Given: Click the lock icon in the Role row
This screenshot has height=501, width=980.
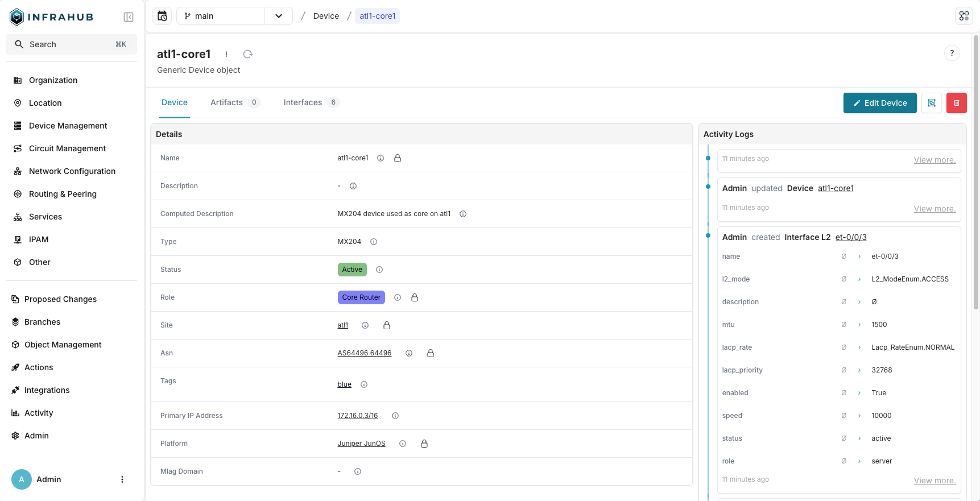Looking at the screenshot, I should pos(415,297).
